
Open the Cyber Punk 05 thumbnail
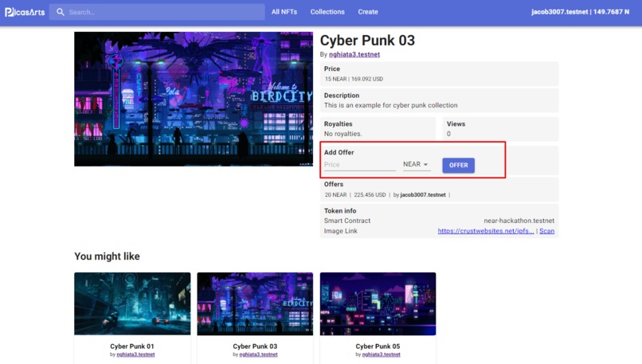tap(378, 303)
